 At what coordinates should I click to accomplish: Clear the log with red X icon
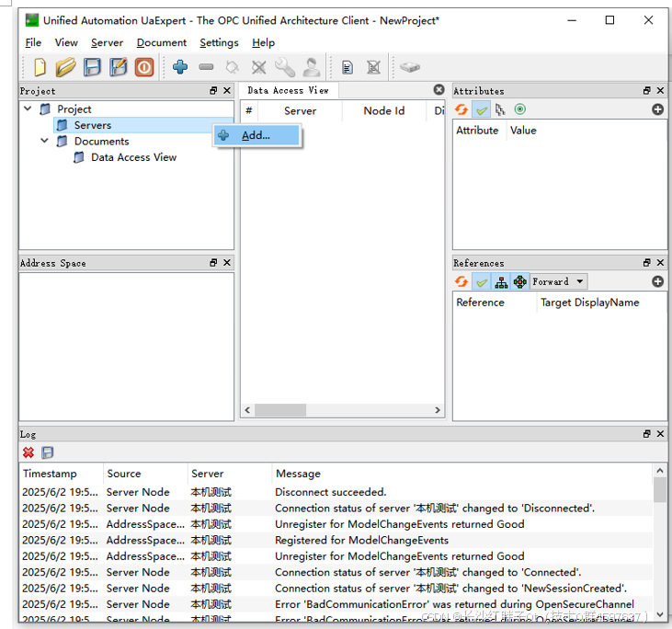click(28, 452)
